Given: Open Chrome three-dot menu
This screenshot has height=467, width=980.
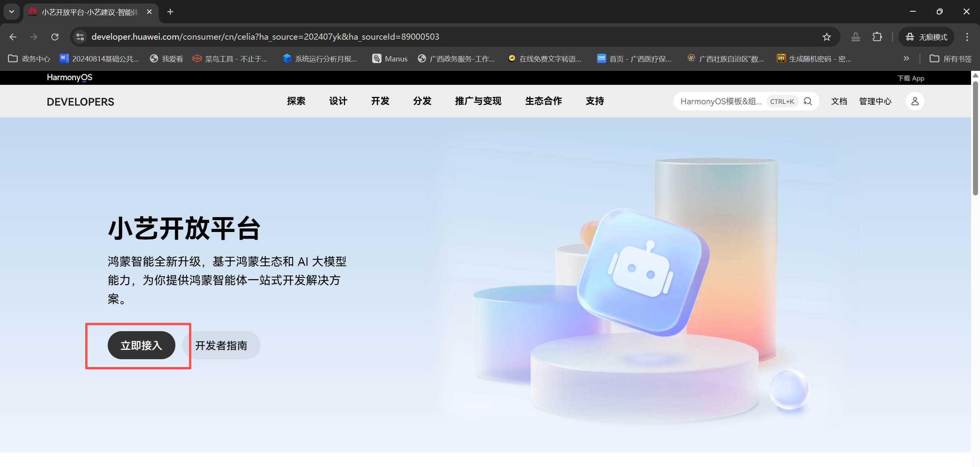Looking at the screenshot, I should click(x=967, y=37).
